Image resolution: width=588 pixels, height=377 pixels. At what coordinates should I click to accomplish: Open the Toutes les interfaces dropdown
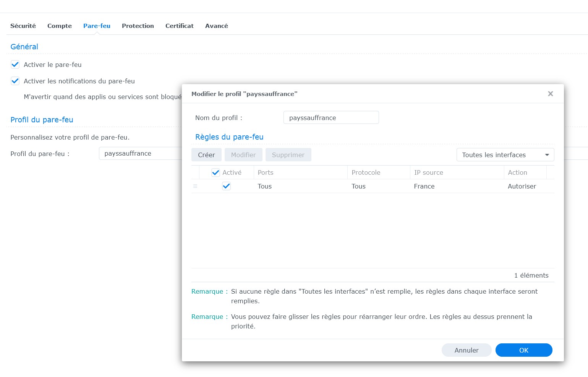(x=505, y=155)
